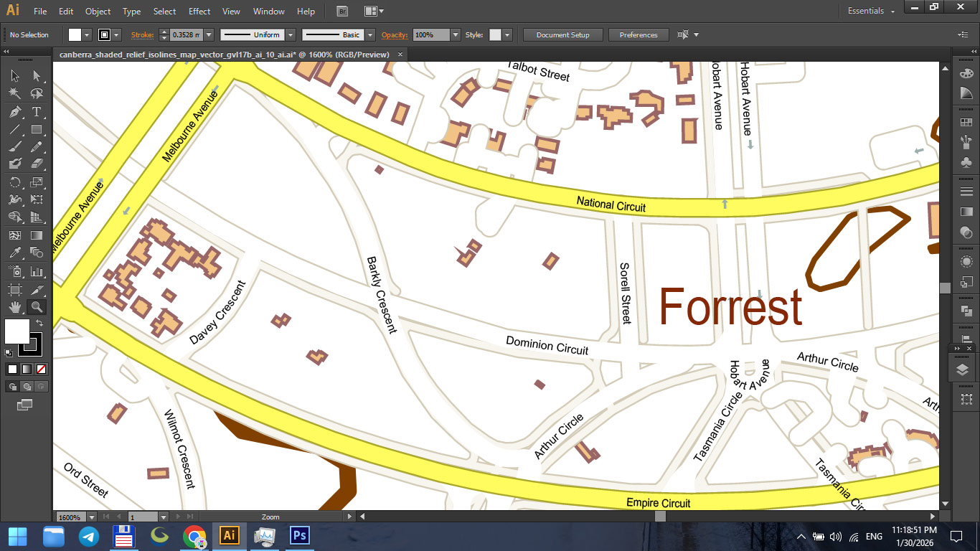The image size is (980, 551).
Task: Choose the Hand tool
Action: pos(15,307)
